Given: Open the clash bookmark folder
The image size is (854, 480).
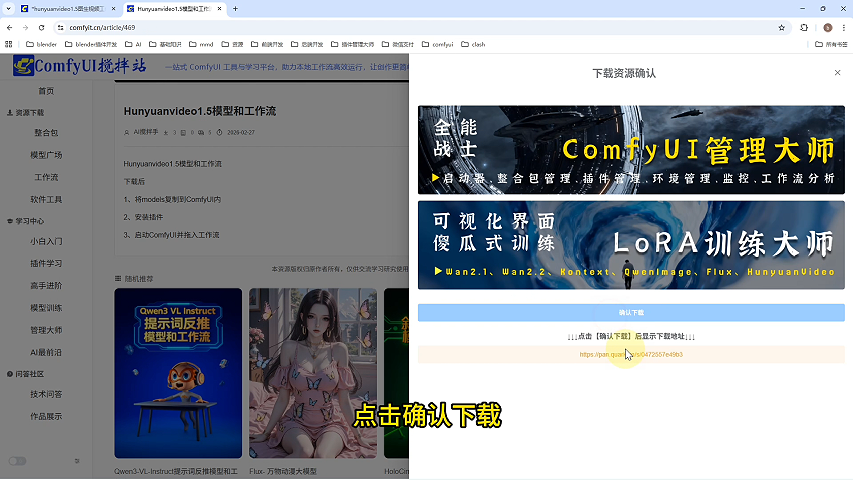Looking at the screenshot, I should [x=473, y=44].
